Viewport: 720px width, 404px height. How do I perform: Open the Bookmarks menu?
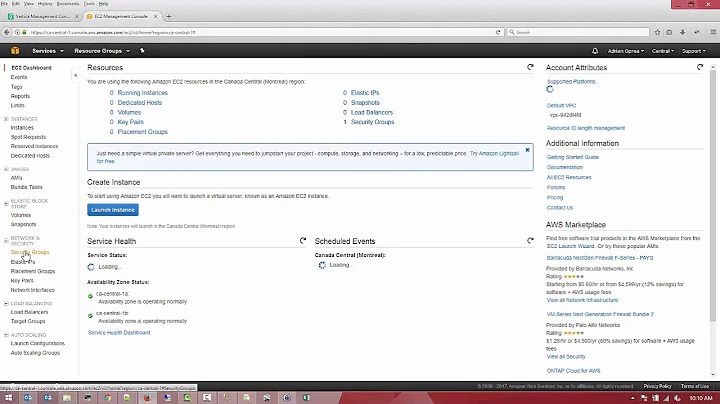(68, 4)
